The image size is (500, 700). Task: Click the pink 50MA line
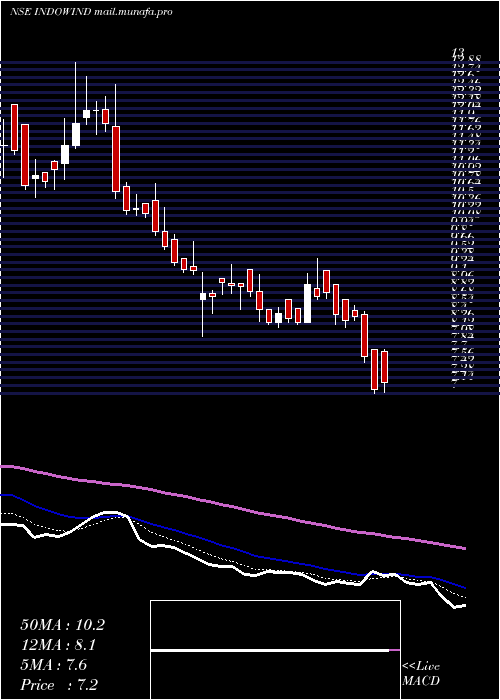click(x=232, y=506)
